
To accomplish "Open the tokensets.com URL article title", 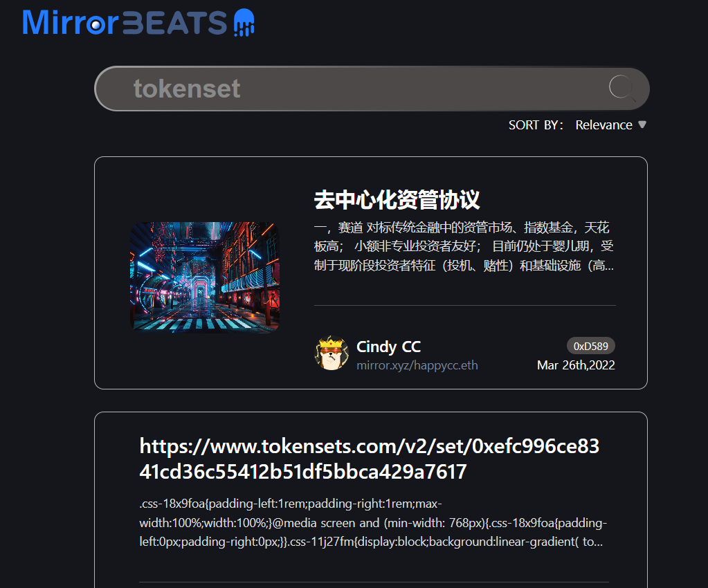I will 370,459.
